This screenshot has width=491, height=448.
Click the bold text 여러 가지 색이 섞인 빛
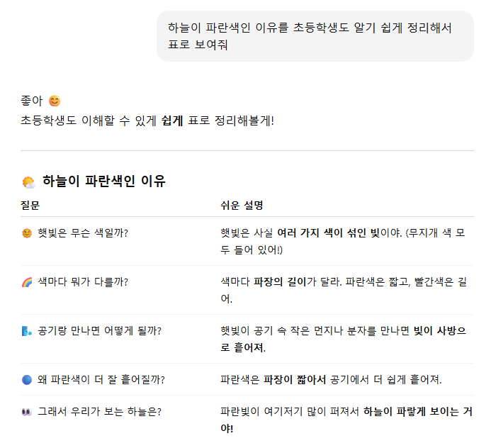tap(328, 233)
